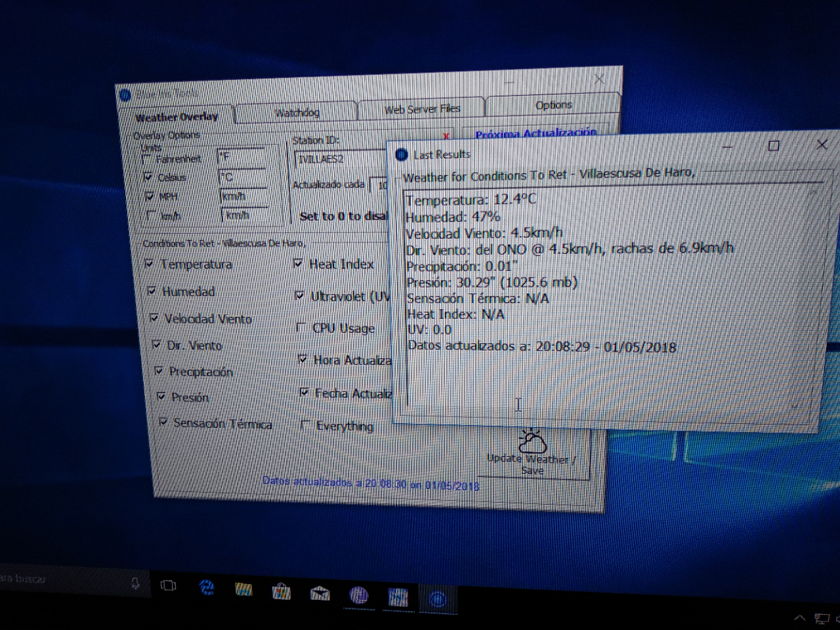Click the Task View taskbar icon
The image size is (840, 630).
[x=169, y=585]
